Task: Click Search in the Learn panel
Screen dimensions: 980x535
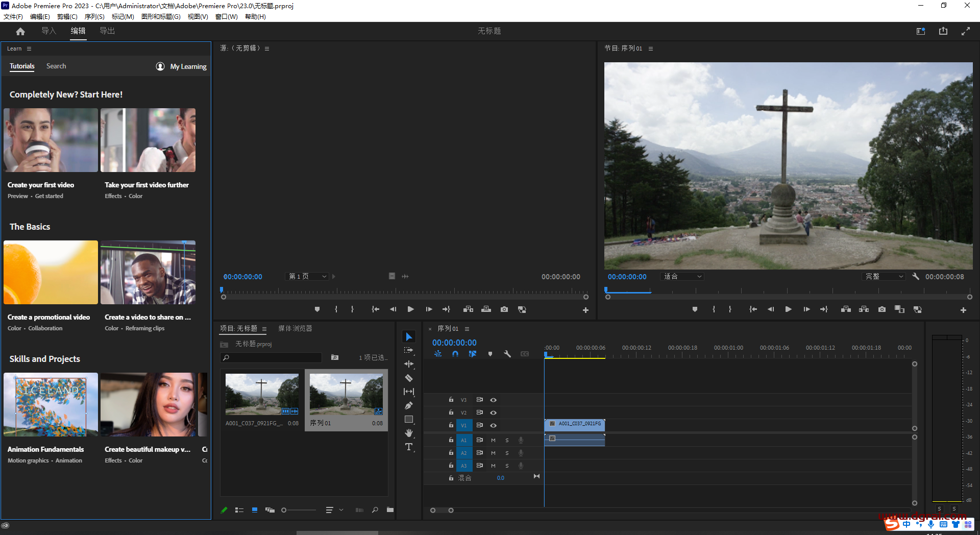Action: 56,66
